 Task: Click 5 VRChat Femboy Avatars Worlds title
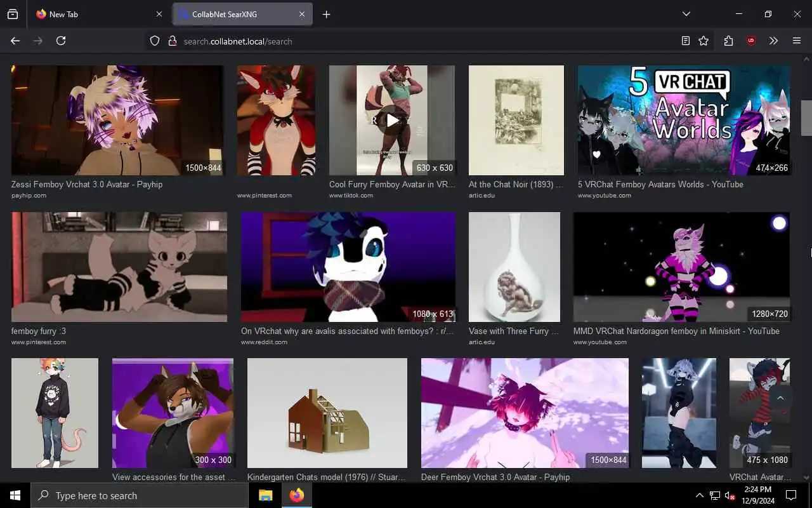(x=660, y=184)
